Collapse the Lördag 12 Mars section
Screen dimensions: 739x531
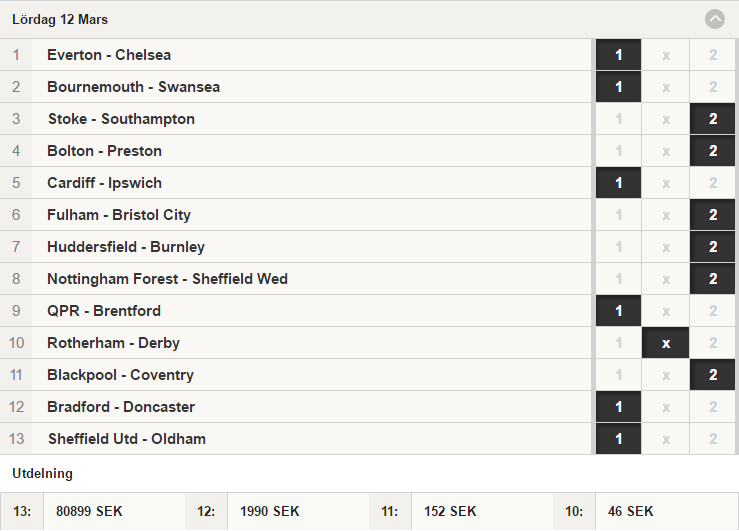pyautogui.click(x=714, y=19)
